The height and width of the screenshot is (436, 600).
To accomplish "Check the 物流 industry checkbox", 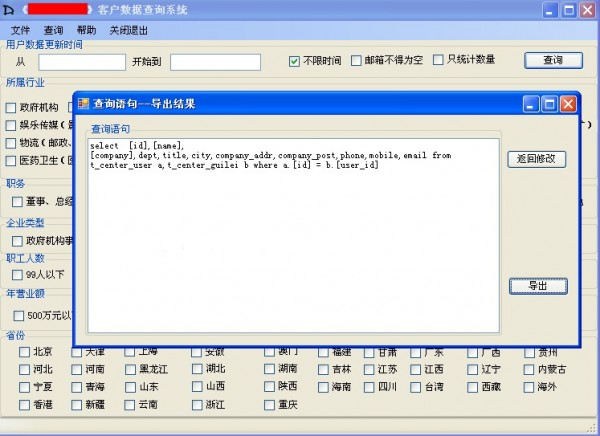I will pyautogui.click(x=11, y=143).
